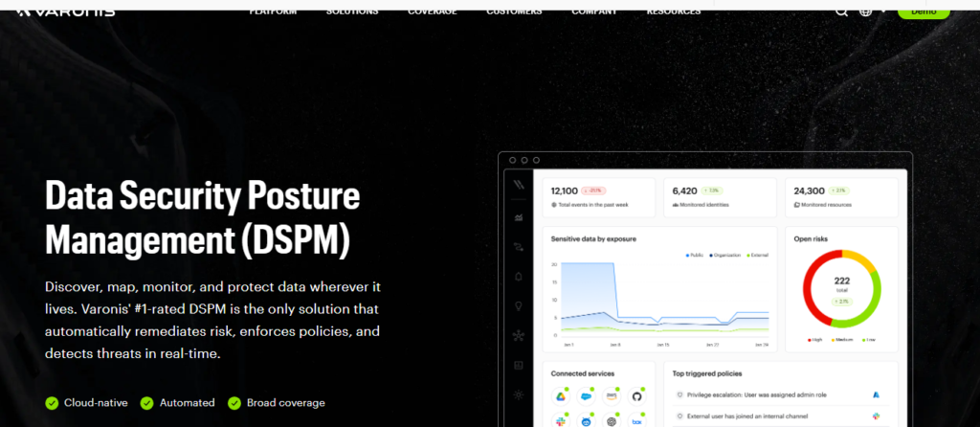Open the Platform menu
The height and width of the screenshot is (427, 980).
tap(273, 11)
